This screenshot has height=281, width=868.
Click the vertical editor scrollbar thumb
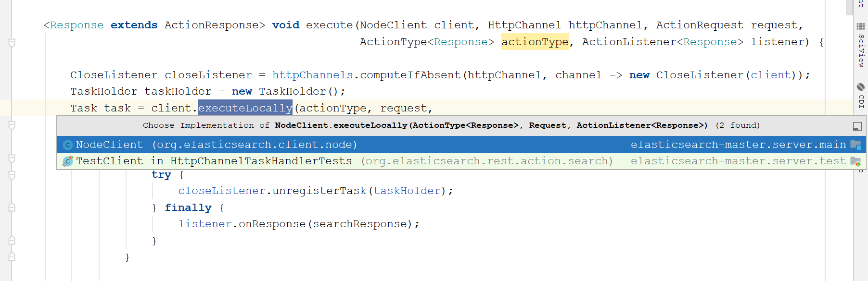coord(849,8)
